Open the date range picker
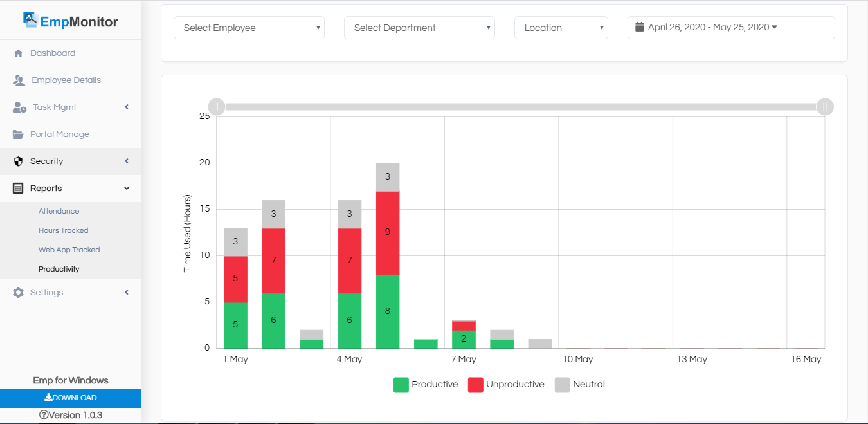The height and width of the screenshot is (424, 868). 731,28
